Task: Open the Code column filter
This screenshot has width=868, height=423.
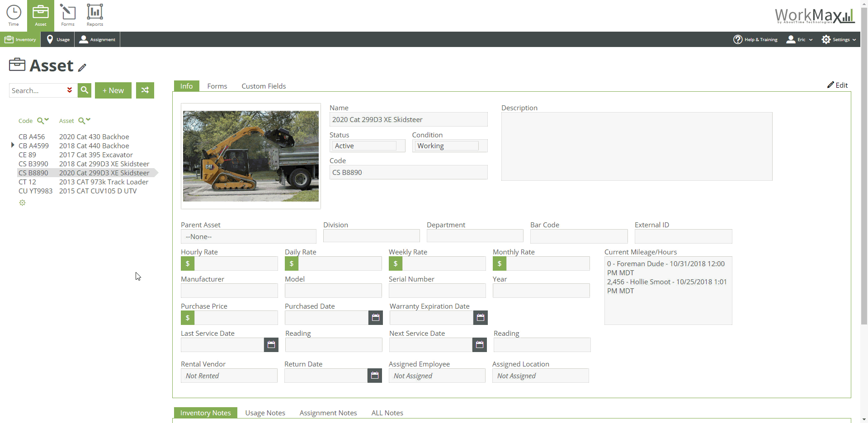Action: pyautogui.click(x=43, y=121)
